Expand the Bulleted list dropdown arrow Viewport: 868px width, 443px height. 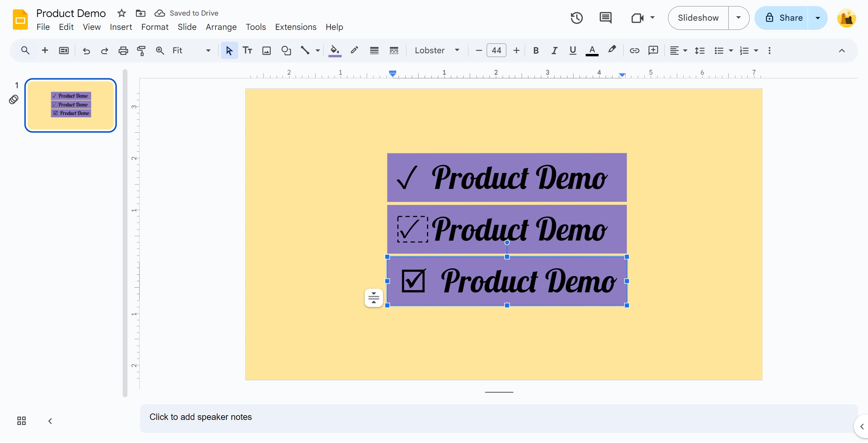click(731, 51)
